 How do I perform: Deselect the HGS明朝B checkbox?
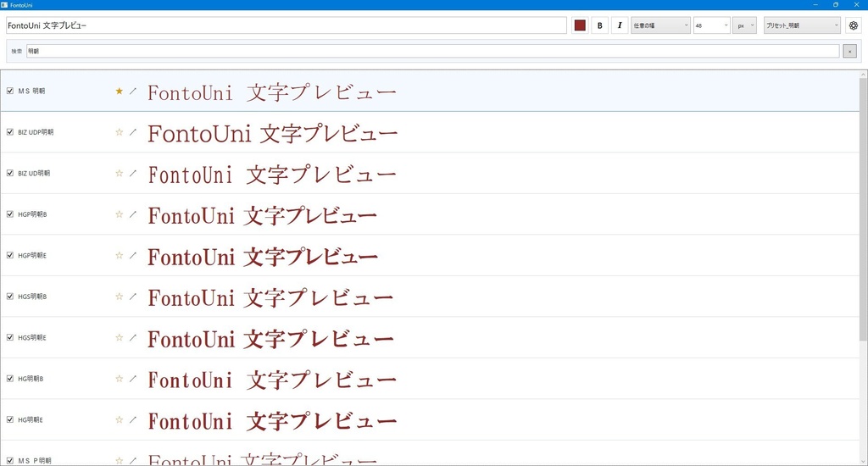(x=10, y=296)
